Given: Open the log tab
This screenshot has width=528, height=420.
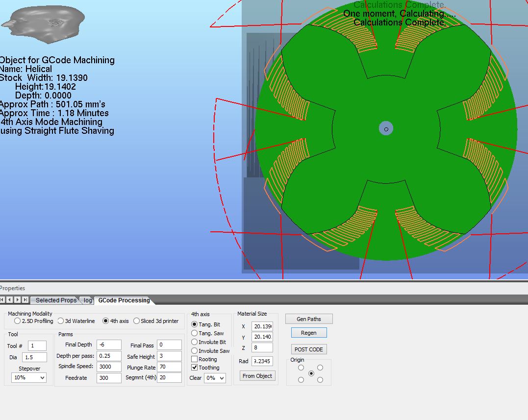Looking at the screenshot, I should click(88, 300).
